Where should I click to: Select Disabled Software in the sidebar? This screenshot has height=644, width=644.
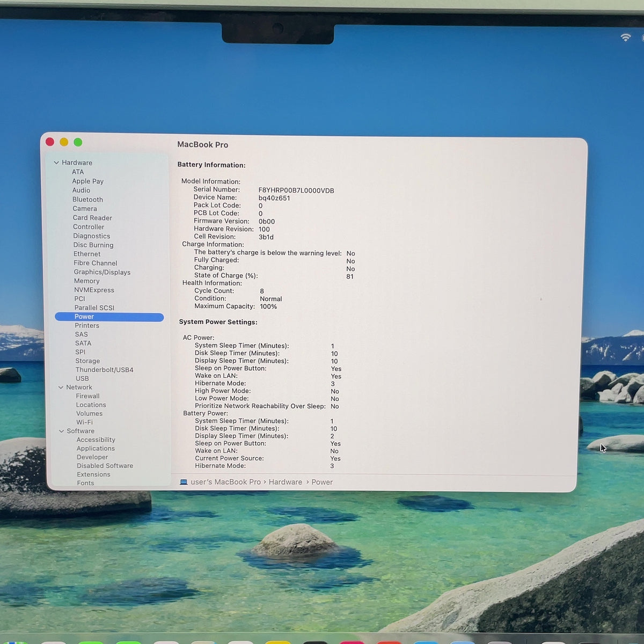point(105,466)
